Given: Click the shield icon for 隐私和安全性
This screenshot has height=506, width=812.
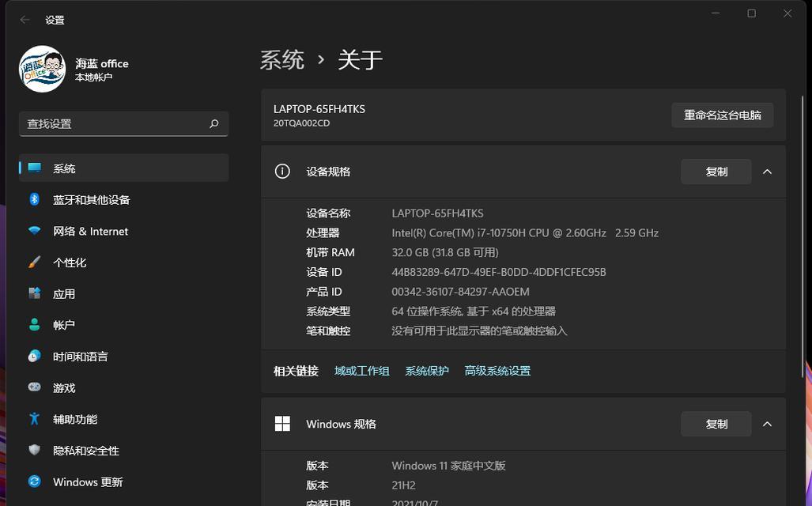Looking at the screenshot, I should [x=34, y=450].
